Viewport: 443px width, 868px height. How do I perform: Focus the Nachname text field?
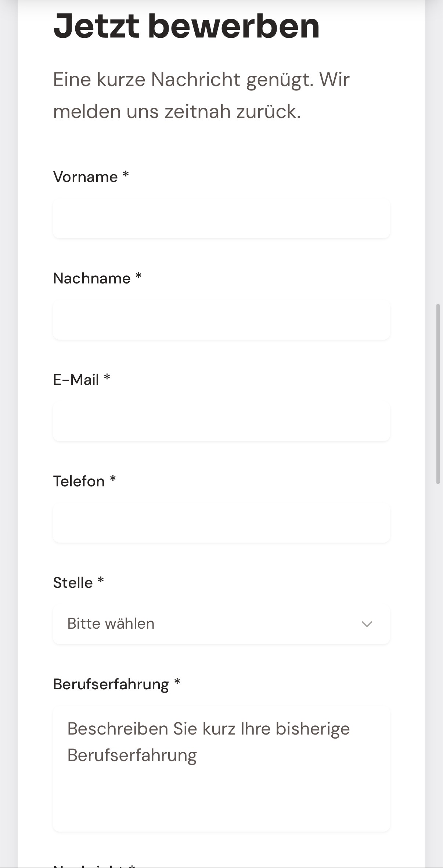click(x=221, y=319)
